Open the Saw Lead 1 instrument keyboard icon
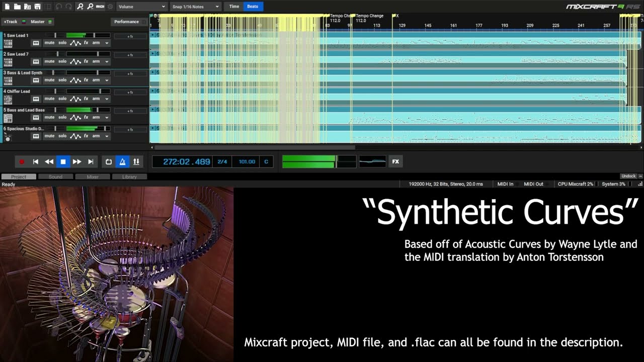The image size is (644, 362). click(36, 43)
